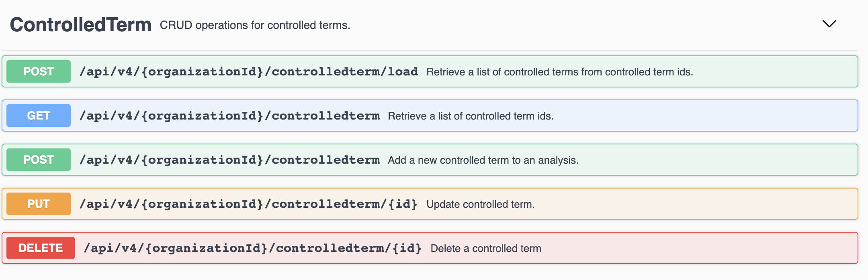Click the orange PUT method badge
This screenshot has width=868, height=280.
(39, 204)
